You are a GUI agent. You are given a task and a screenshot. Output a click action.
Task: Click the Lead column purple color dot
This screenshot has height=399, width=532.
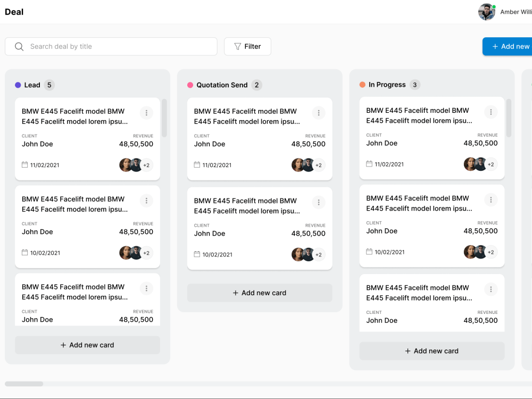pyautogui.click(x=18, y=85)
